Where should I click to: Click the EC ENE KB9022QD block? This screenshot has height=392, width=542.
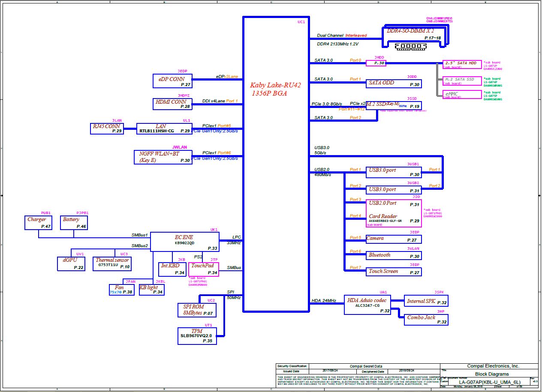[x=185, y=242]
